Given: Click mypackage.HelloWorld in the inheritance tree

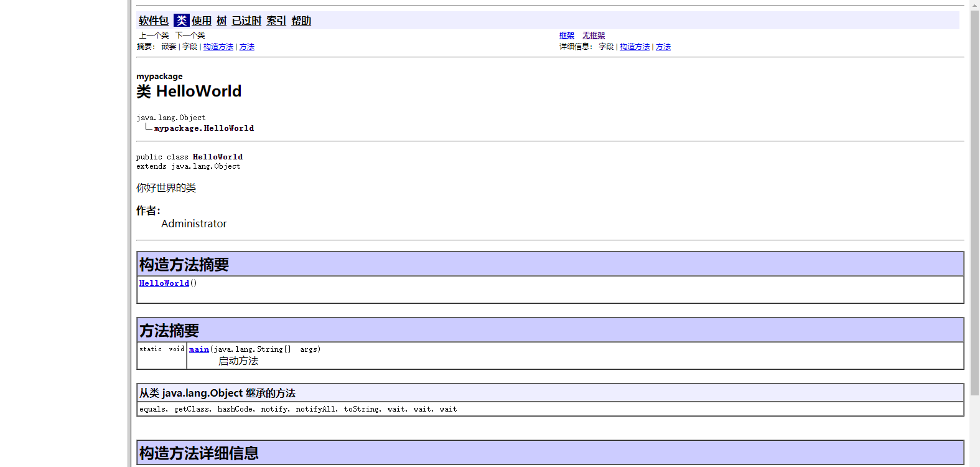Looking at the screenshot, I should (x=204, y=128).
